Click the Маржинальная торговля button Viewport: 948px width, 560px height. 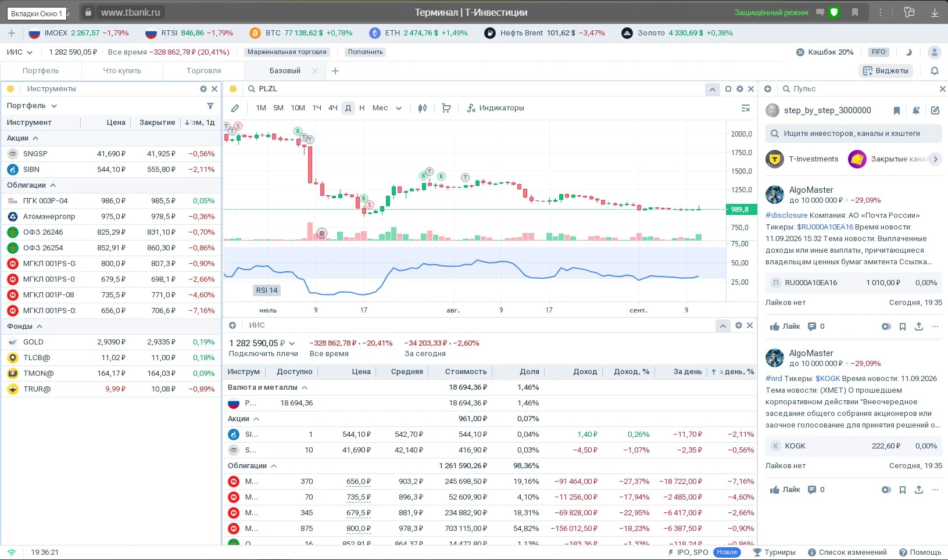pos(287,52)
